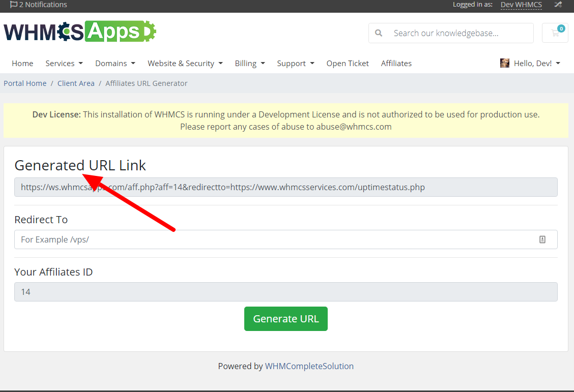Open the Support dropdown menu
The height and width of the screenshot is (392, 574).
coord(296,63)
